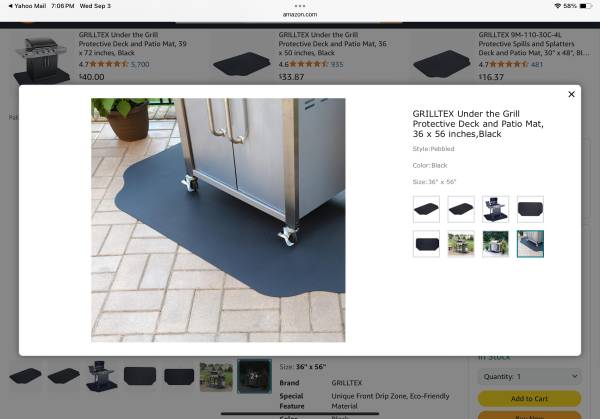Select the first thumbnail in popup's second row
This screenshot has width=600, height=419.
(426, 244)
